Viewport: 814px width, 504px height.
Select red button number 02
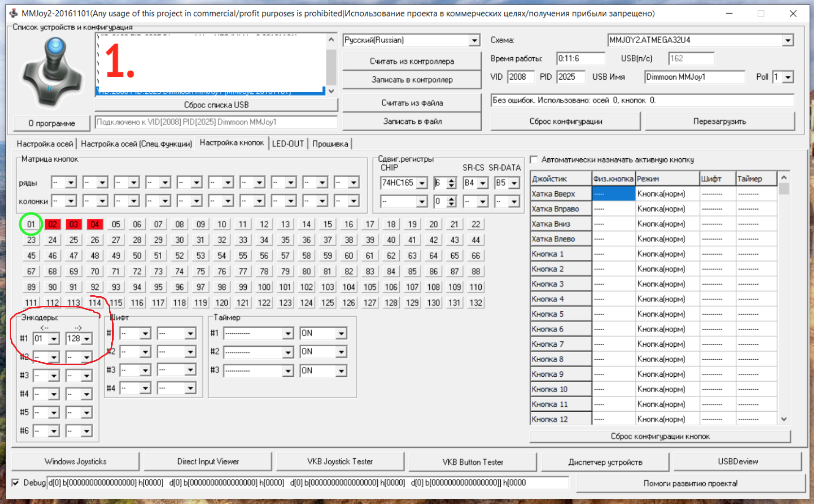(52, 224)
